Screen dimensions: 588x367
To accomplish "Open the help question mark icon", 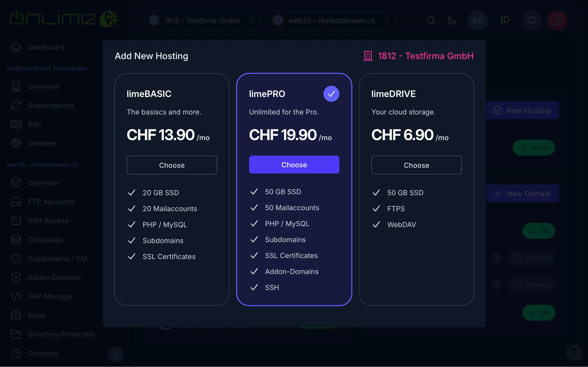I will click(x=574, y=353).
